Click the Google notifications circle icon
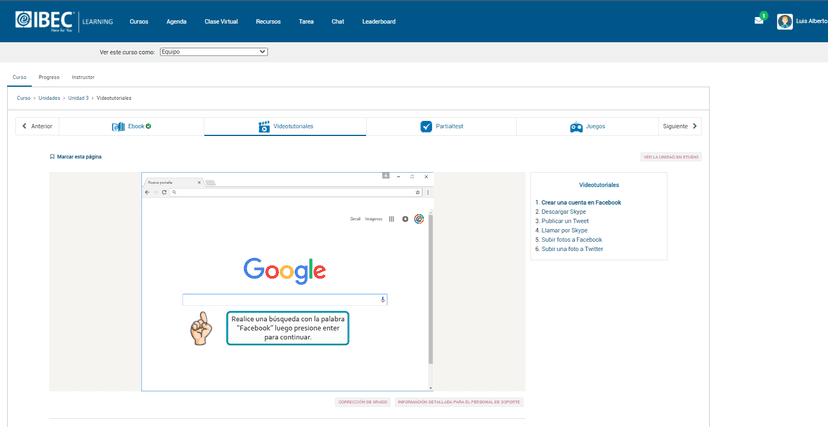Viewport: 828px width, 427px height. [x=405, y=219]
